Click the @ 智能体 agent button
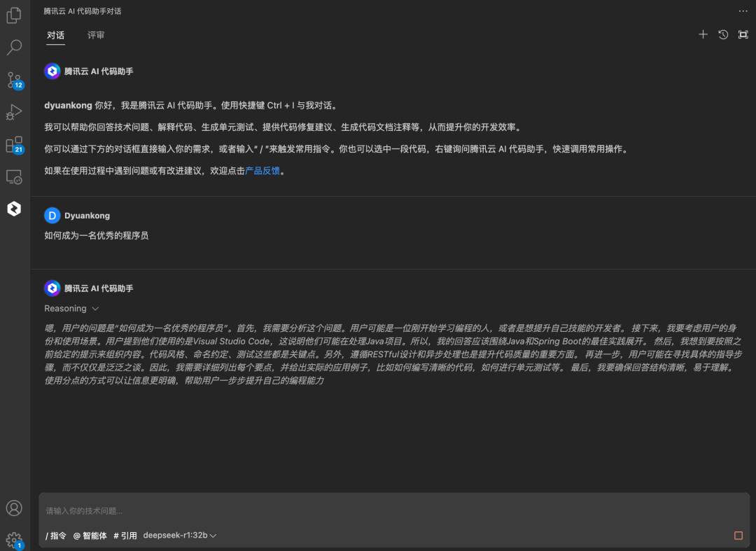The image size is (756, 551). point(90,535)
